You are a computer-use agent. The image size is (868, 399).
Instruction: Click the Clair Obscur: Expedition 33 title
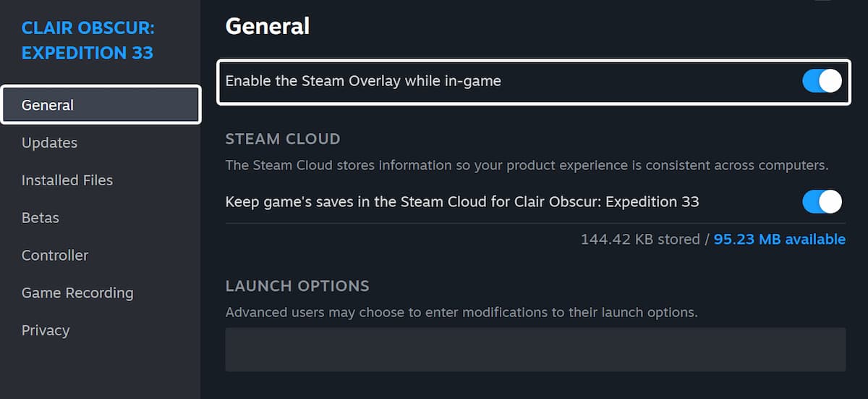(88, 41)
